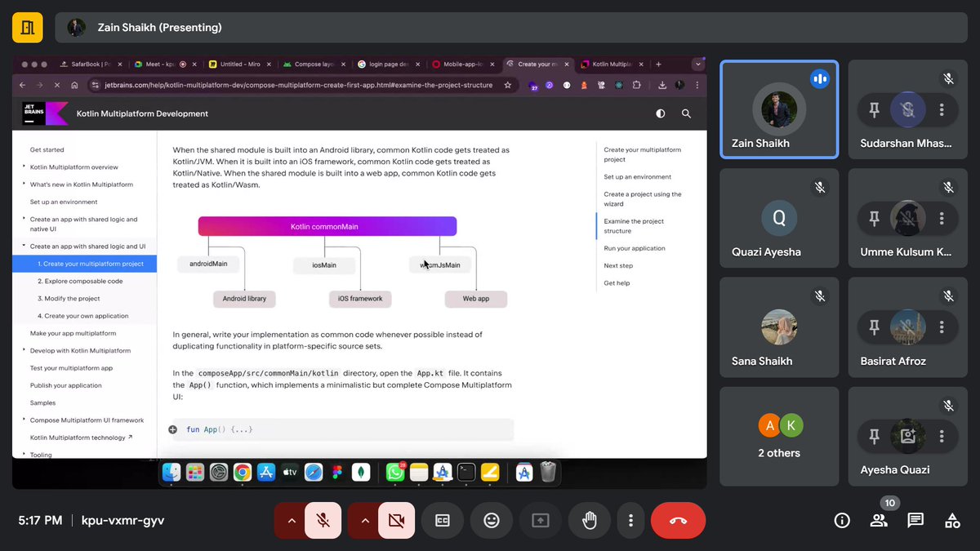
Task: Open the Chrome downloads icon
Action: (662, 85)
